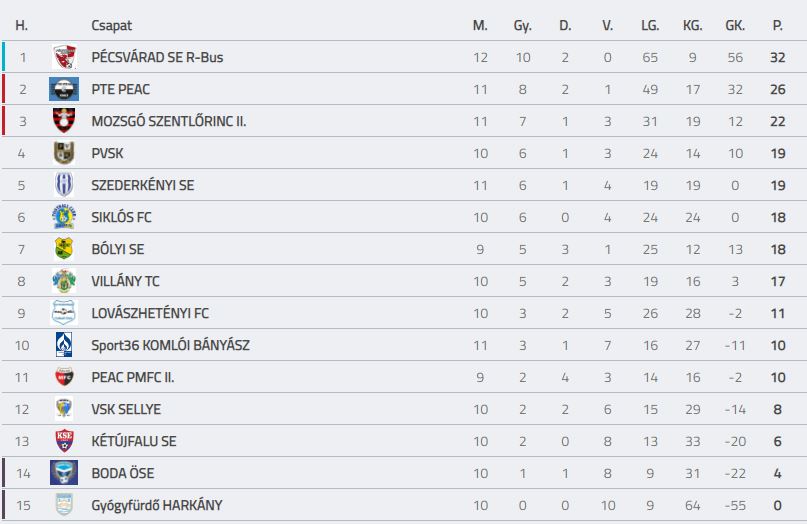Viewport: 807px width, 524px height.
Task: Click the VILLÁNY TC team crest
Action: 64,281
